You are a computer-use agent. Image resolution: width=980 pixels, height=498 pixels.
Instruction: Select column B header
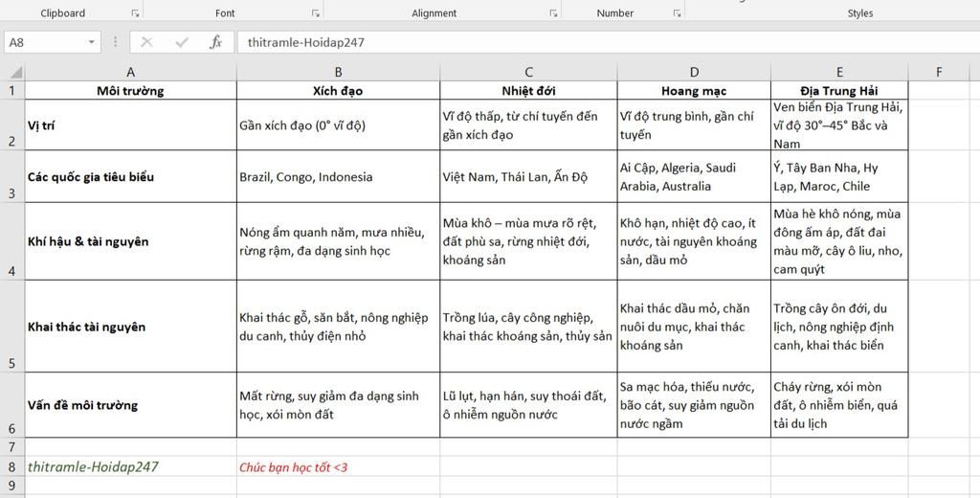[x=338, y=72]
